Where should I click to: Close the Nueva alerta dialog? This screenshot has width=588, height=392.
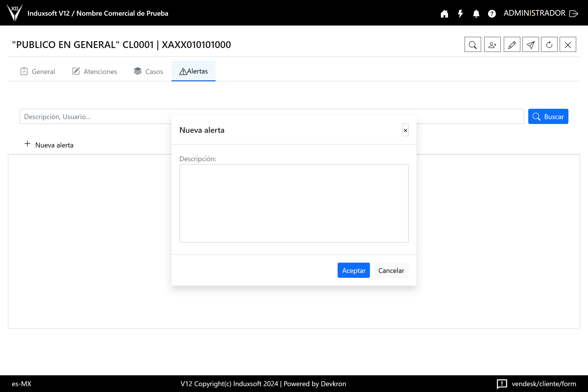coord(405,130)
